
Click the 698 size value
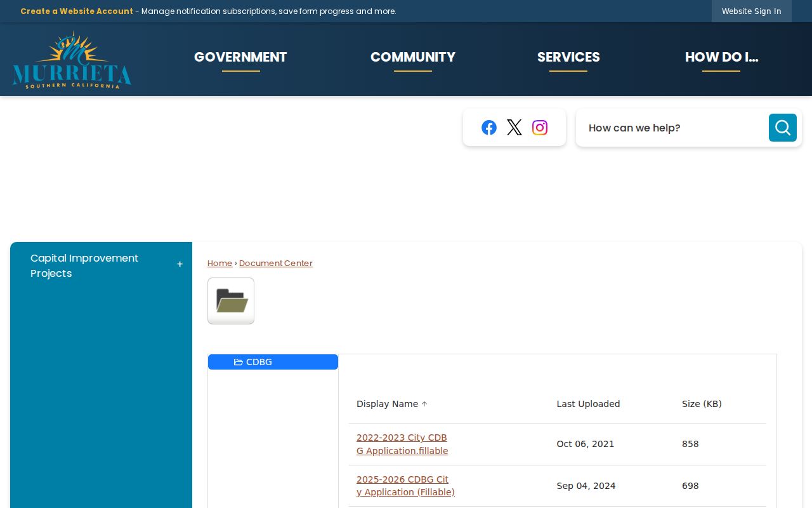coord(690,486)
